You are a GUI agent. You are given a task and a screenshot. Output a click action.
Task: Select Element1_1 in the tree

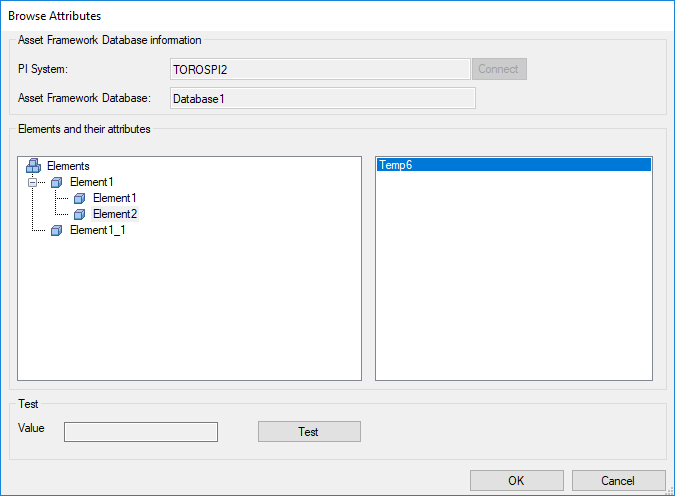pyautogui.click(x=98, y=230)
